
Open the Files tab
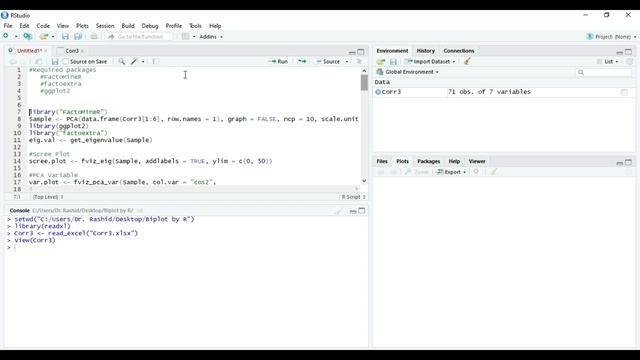coord(382,161)
